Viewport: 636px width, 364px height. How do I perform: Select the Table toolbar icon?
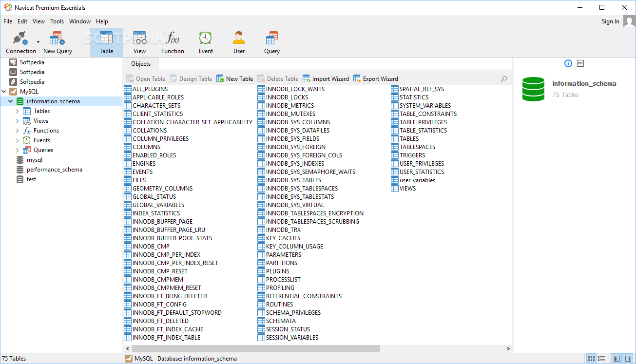(106, 42)
